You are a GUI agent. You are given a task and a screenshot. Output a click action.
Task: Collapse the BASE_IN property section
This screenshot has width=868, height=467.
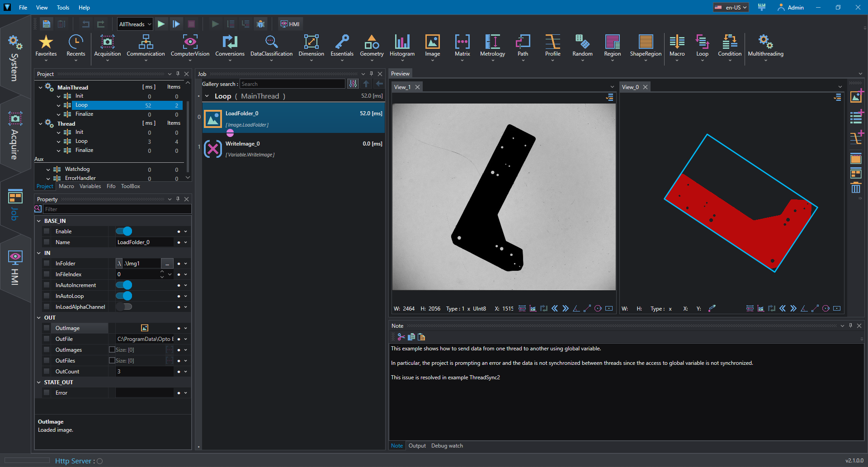[x=39, y=221]
